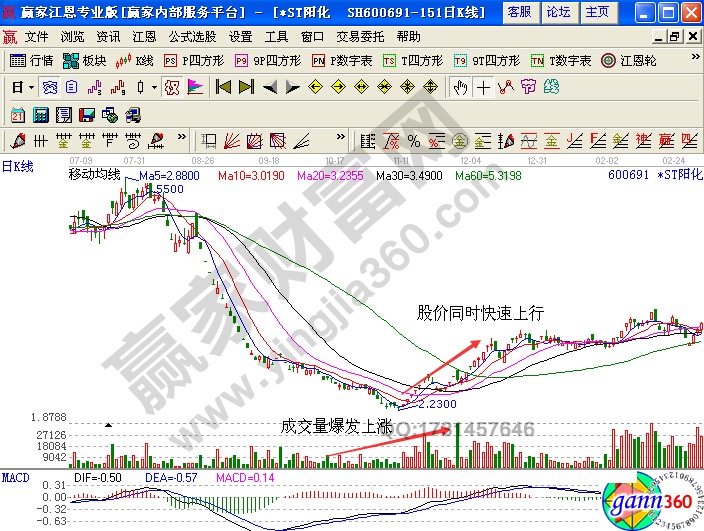Click the Ma5=2.8800 indicator label
Image resolution: width=704 pixels, height=531 pixels.
(x=169, y=176)
